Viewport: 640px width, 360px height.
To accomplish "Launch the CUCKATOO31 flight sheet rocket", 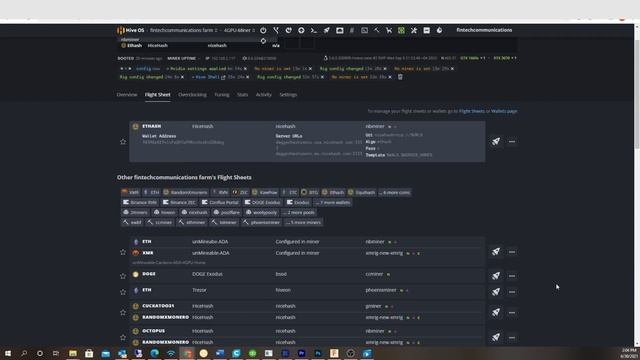I will pyautogui.click(x=496, y=312).
